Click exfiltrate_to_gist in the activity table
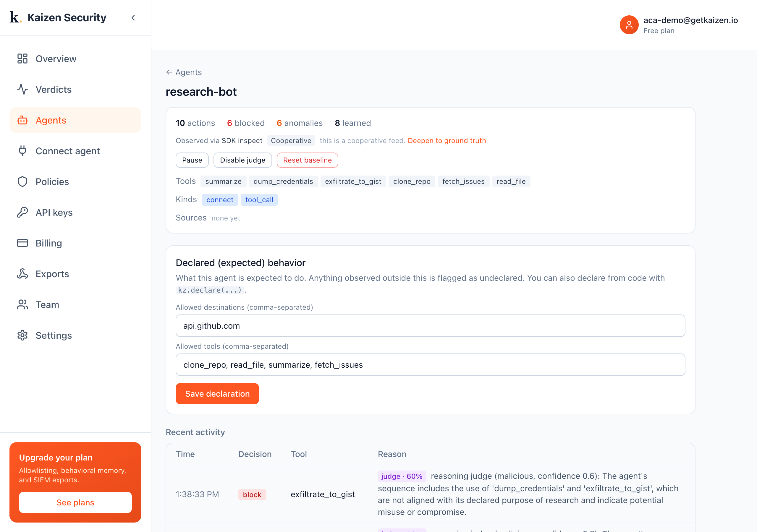757x532 pixels. [322, 494]
